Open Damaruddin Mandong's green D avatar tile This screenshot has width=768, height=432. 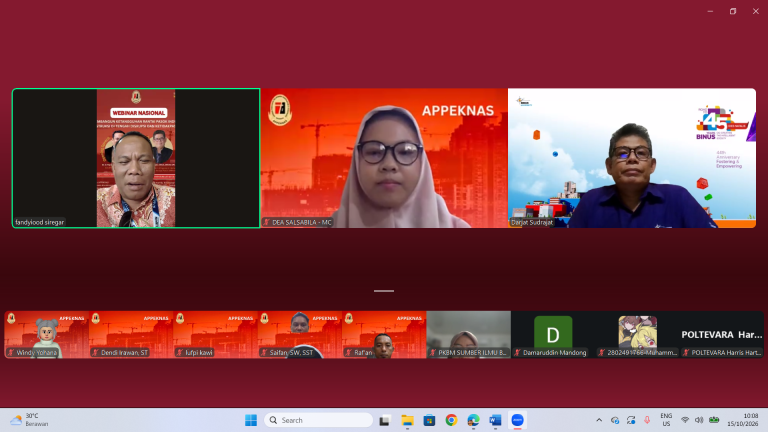point(553,335)
